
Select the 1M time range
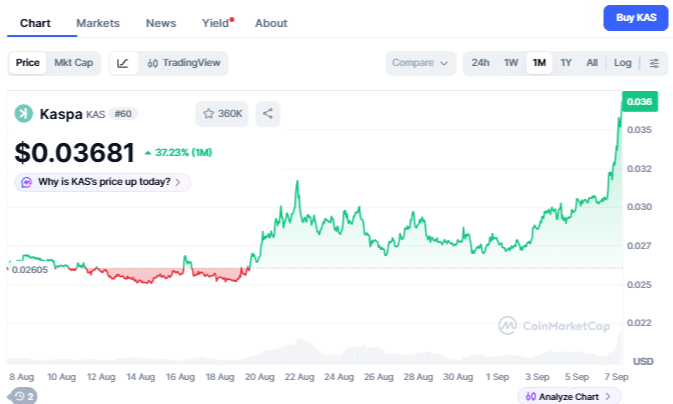[539, 63]
